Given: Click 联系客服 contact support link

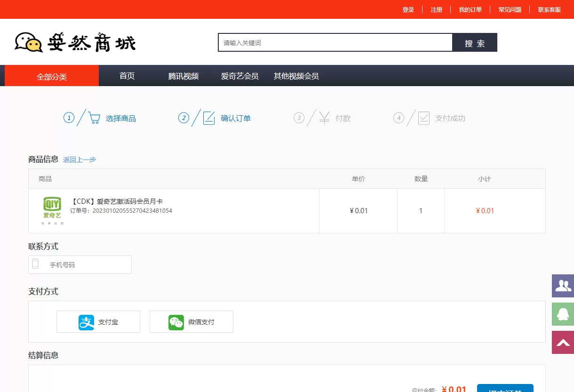Looking at the screenshot, I should pyautogui.click(x=550, y=9).
